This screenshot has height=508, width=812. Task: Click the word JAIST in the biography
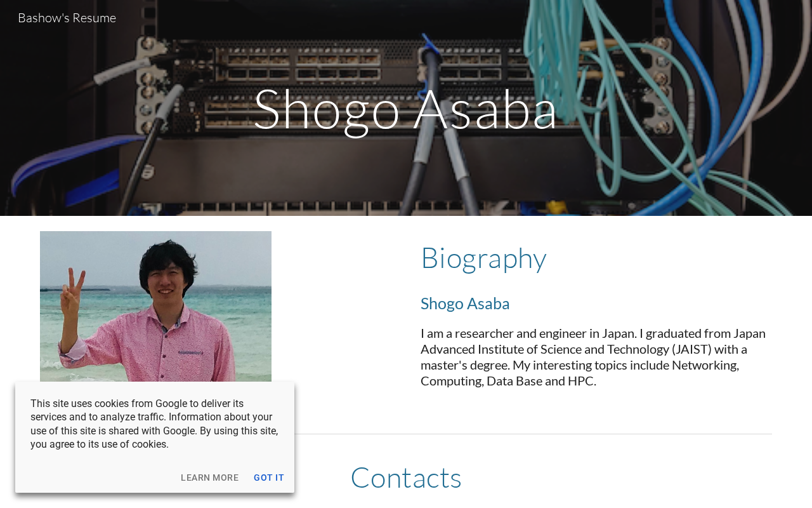tap(690, 349)
